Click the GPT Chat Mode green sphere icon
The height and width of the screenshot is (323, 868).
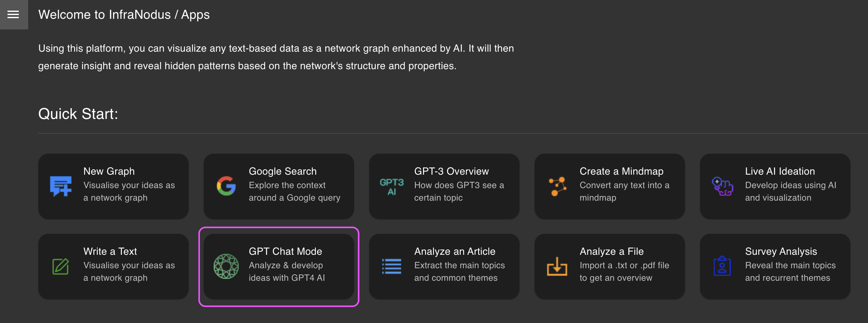coord(226,266)
